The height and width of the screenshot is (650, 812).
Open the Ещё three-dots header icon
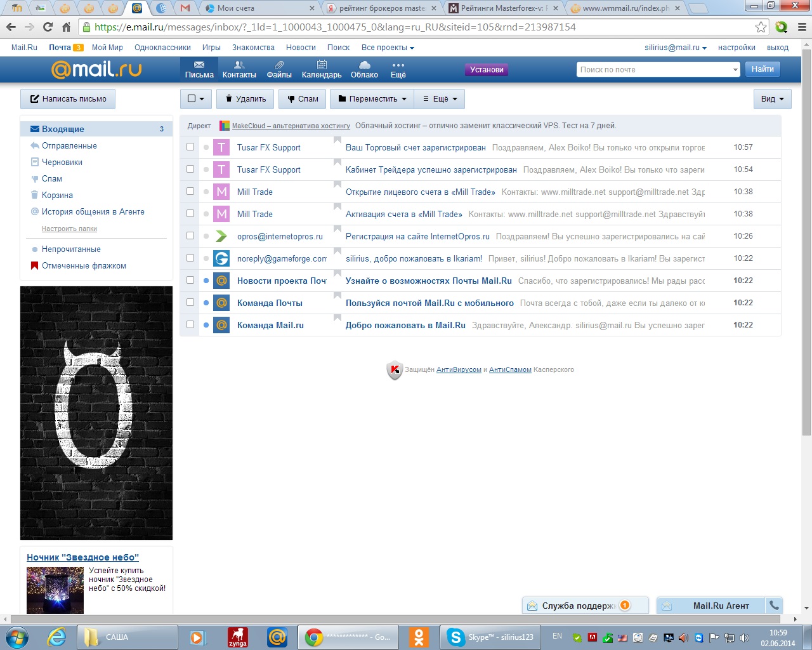point(398,65)
